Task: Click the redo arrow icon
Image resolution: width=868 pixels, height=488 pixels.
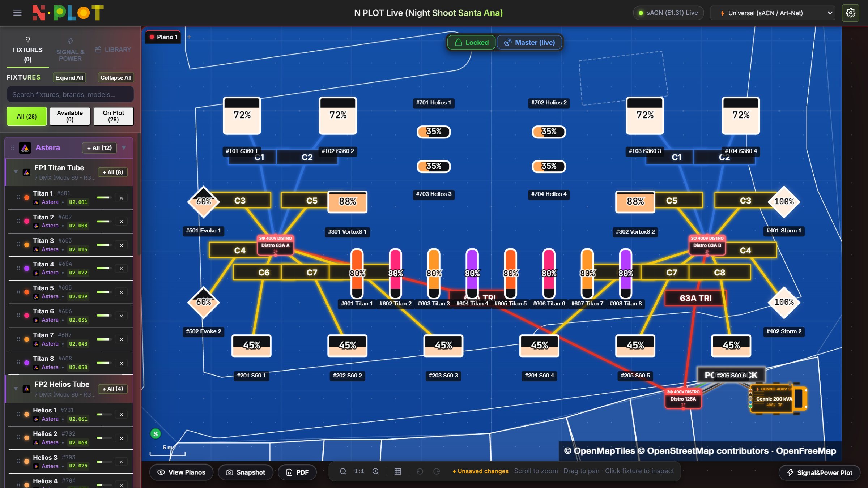Action: 437,471
